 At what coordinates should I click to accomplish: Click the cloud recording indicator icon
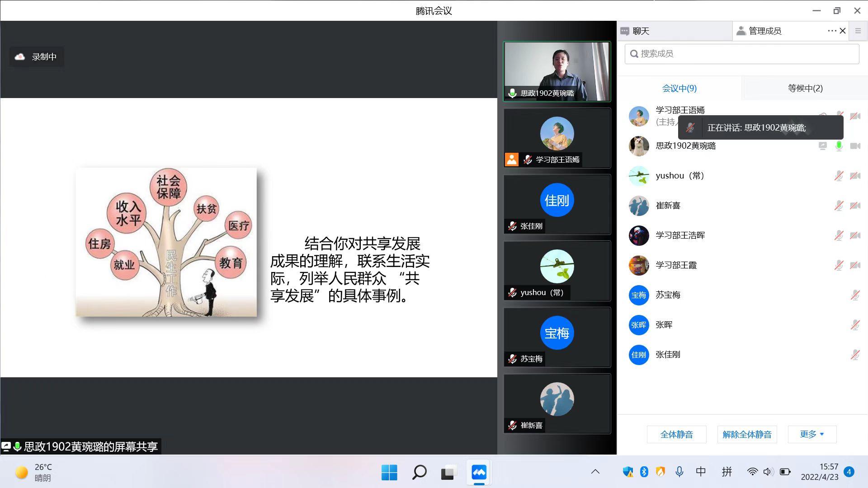click(20, 57)
